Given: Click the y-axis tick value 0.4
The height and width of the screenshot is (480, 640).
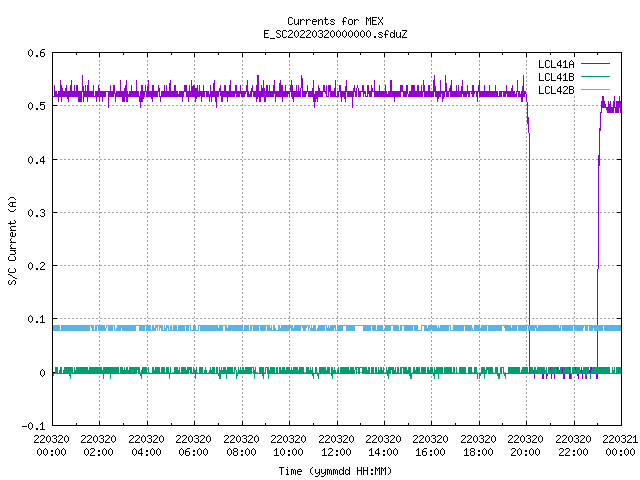Looking at the screenshot, I should [x=36, y=160].
